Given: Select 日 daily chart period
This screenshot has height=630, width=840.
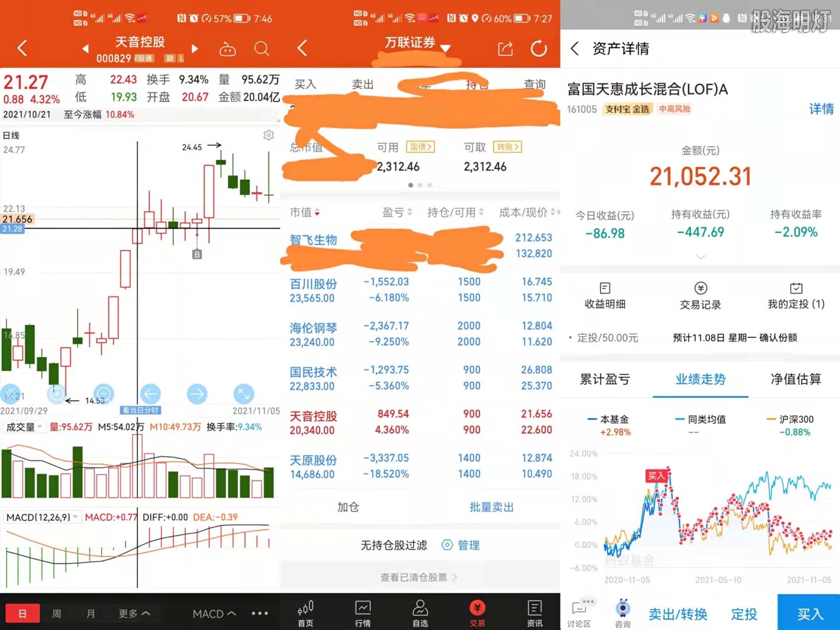Looking at the screenshot, I should click(22, 614).
